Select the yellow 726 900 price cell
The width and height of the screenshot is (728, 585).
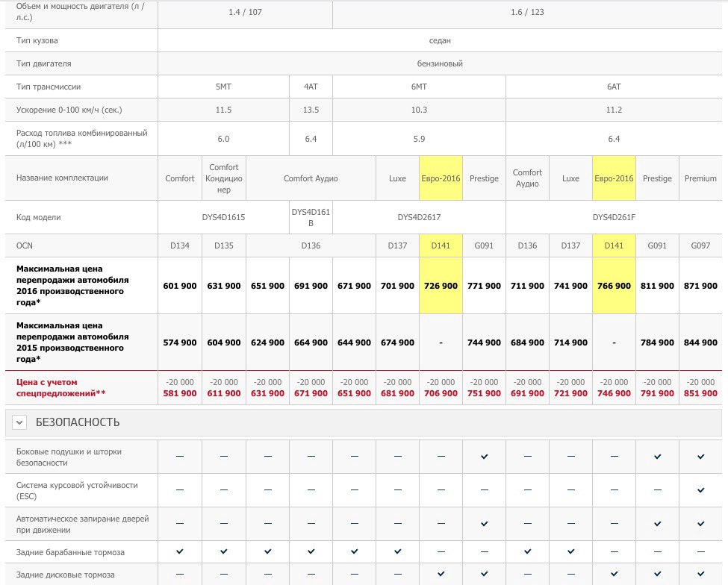[x=441, y=286]
